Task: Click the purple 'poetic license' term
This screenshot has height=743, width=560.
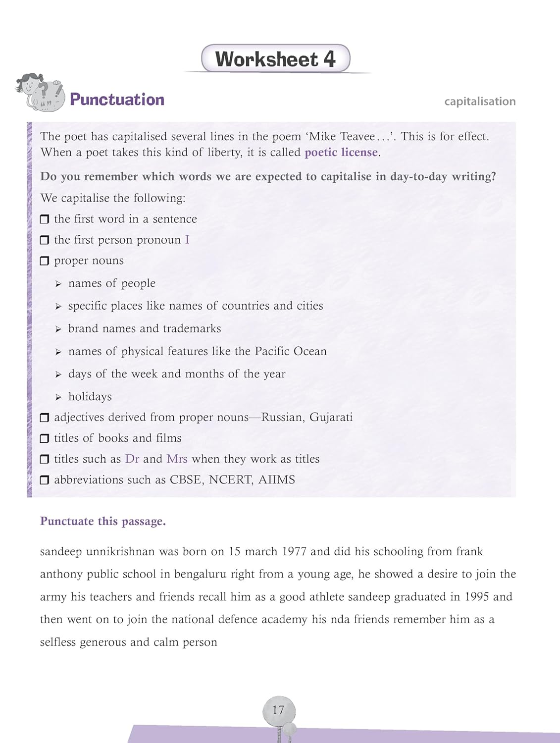Action: [x=341, y=153]
